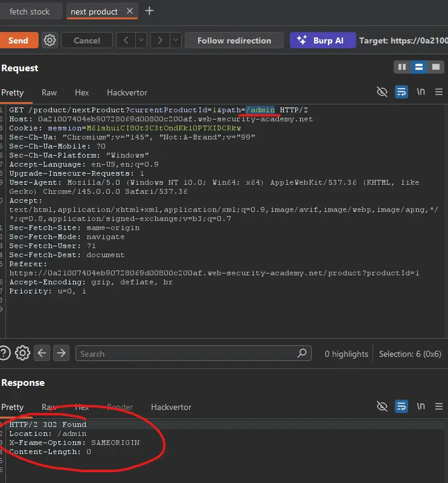448x483 pixels.
Task: Toggle non-printable characters in Request
Action: (421, 92)
